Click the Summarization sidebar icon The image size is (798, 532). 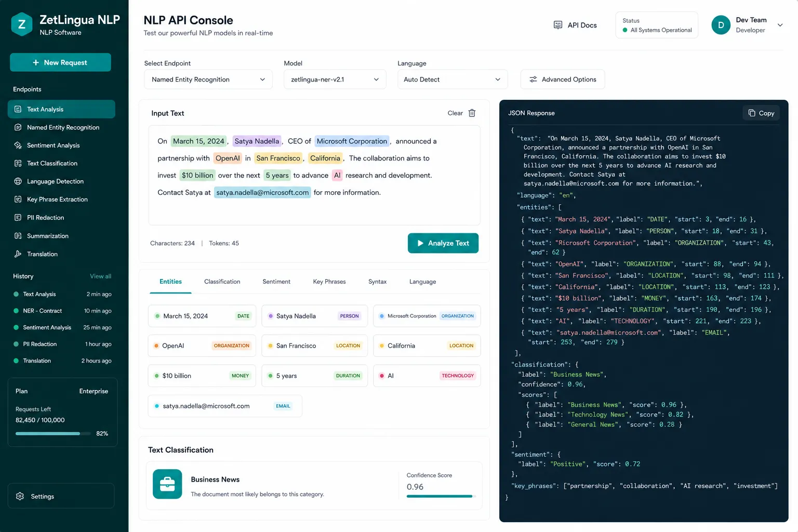tap(18, 236)
